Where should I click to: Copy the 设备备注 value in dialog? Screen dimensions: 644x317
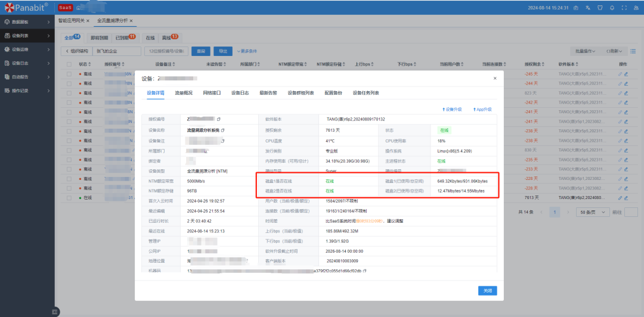(222, 141)
